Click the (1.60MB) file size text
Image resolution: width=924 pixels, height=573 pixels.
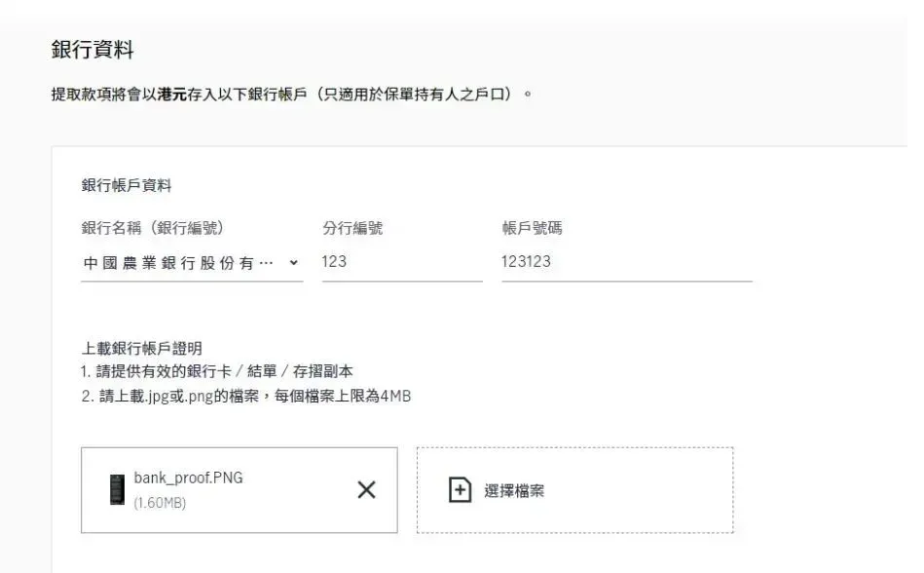pyautogui.click(x=160, y=503)
